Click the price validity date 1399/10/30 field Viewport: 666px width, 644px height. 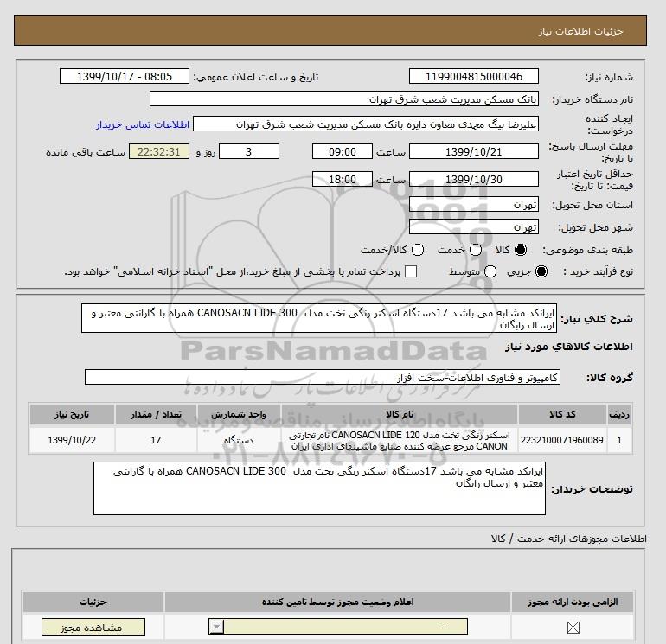472,179
